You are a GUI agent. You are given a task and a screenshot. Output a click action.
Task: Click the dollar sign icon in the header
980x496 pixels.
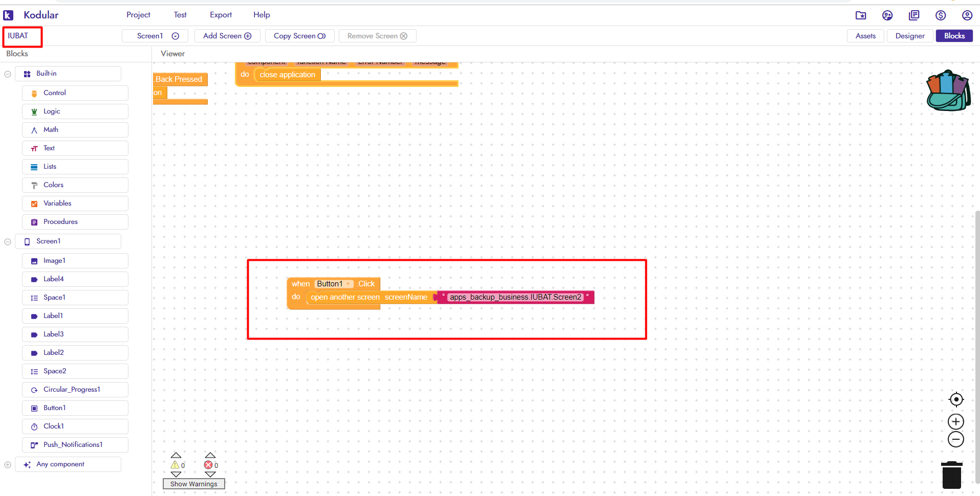tap(940, 15)
